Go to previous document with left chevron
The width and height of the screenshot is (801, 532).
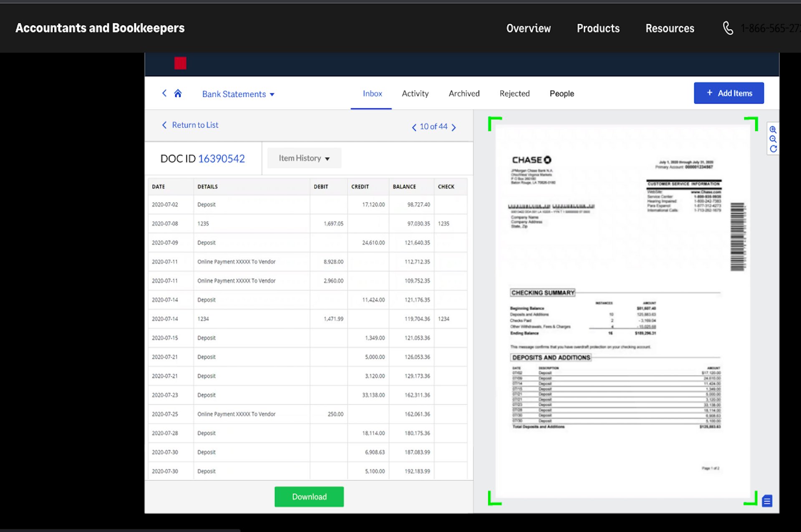point(414,127)
